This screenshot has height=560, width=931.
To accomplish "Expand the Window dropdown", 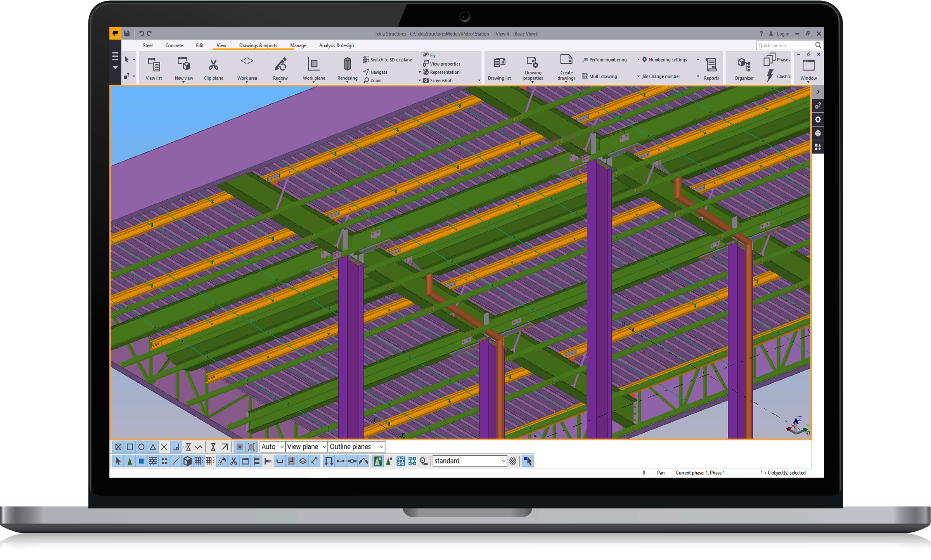I will [808, 82].
